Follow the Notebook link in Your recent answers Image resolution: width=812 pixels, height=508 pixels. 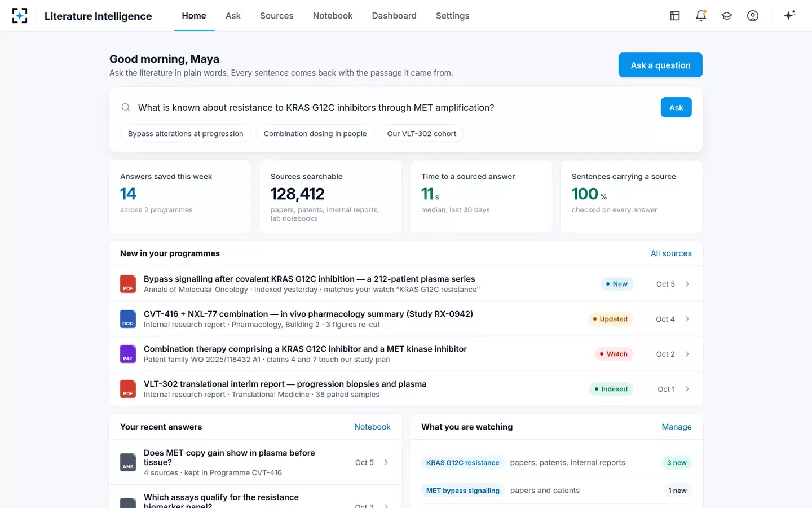point(372,427)
